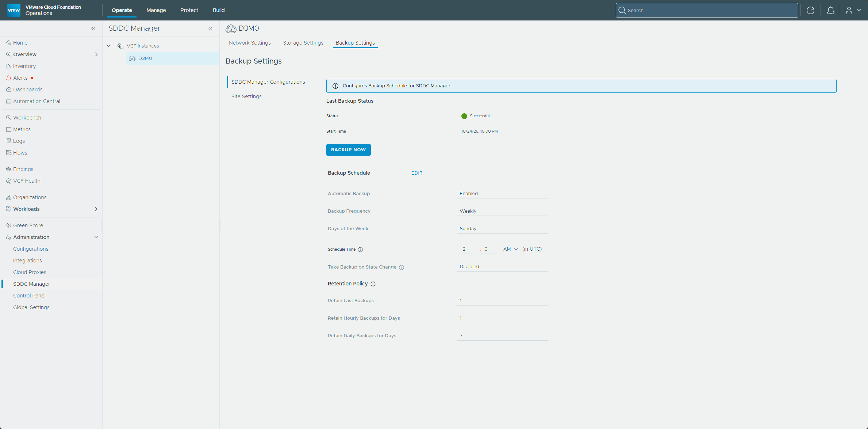
Task: Open the user menu dropdown arrow
Action: tap(859, 10)
